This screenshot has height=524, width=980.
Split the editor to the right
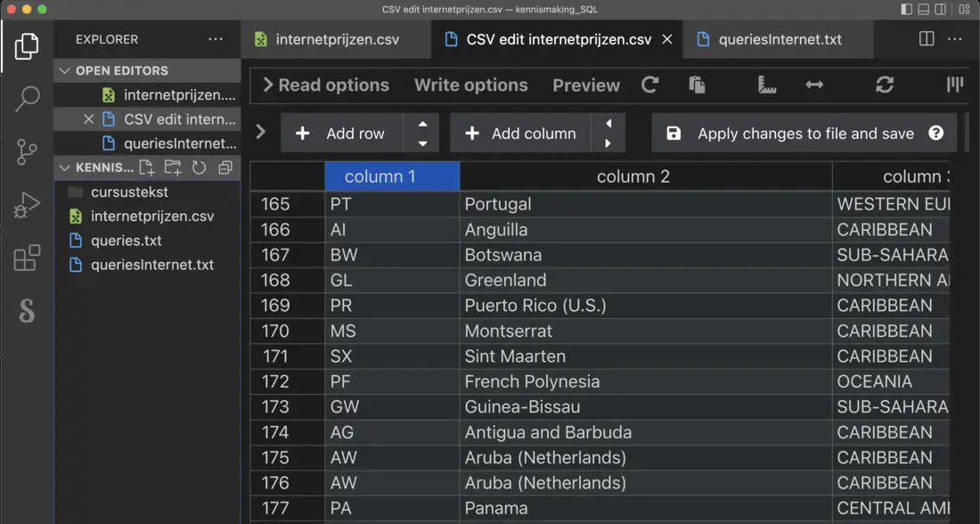click(x=927, y=39)
